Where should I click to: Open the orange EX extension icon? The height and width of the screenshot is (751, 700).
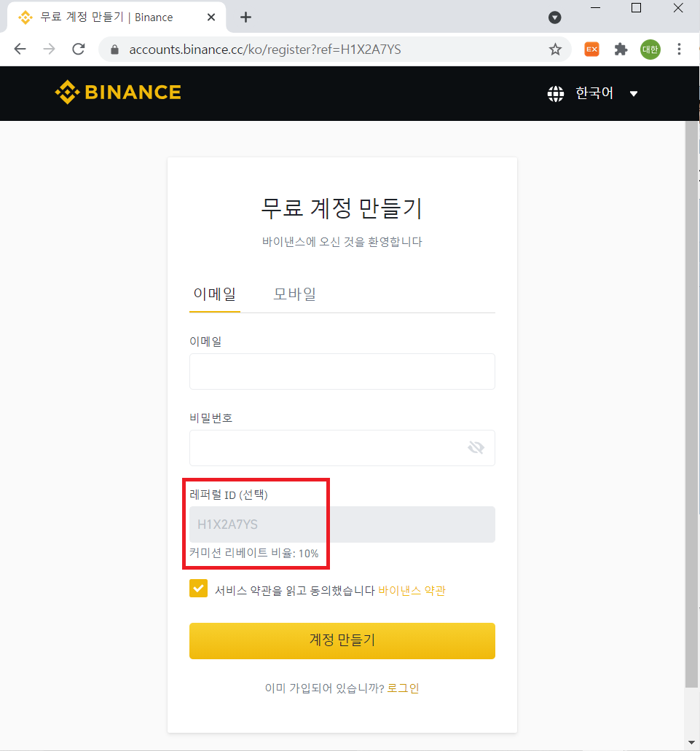click(x=591, y=49)
